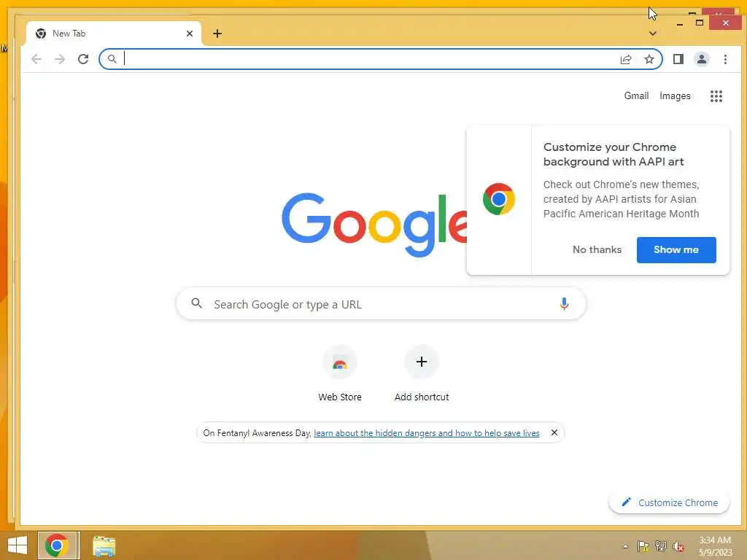Bookmark this tab with the star icon
The image size is (747, 560).
pos(649,59)
